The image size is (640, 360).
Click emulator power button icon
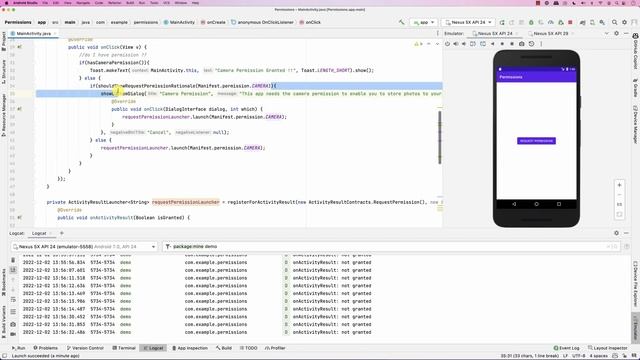(447, 44)
